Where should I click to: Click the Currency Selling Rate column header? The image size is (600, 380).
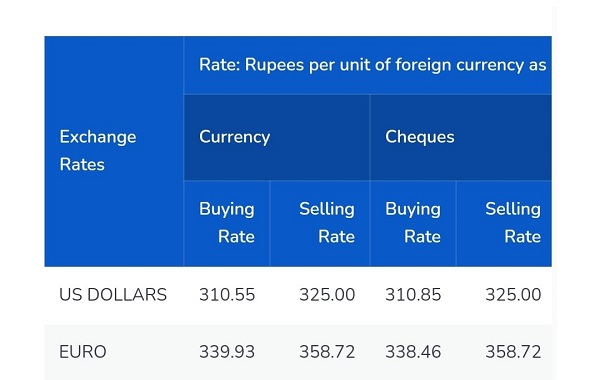click(x=320, y=223)
